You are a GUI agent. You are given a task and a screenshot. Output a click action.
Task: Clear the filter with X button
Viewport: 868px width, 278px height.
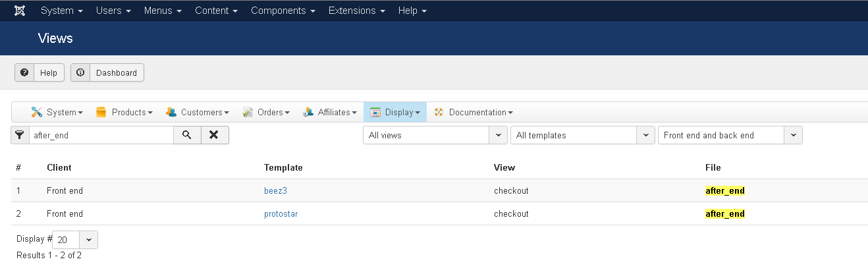(214, 135)
